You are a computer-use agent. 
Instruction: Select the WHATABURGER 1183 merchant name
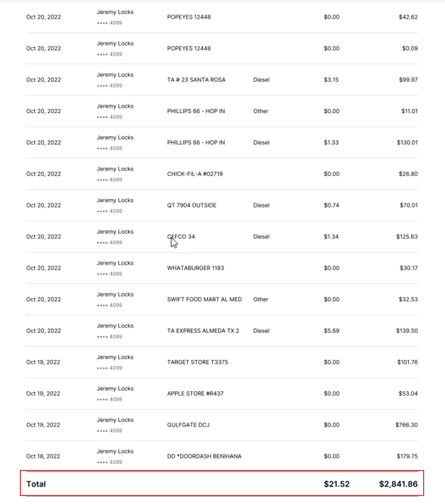click(x=195, y=268)
